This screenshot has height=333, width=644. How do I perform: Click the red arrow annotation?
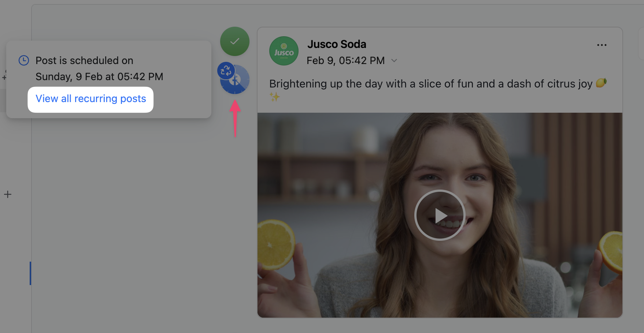235,118
